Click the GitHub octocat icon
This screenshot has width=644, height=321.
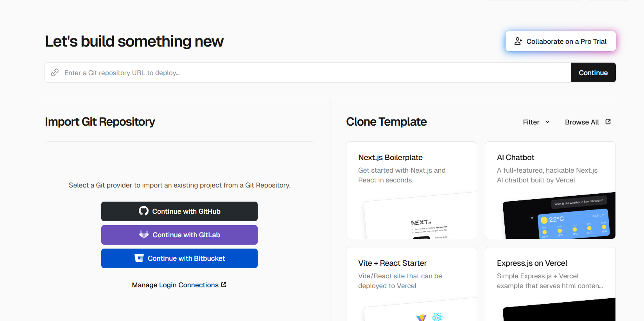[144, 211]
